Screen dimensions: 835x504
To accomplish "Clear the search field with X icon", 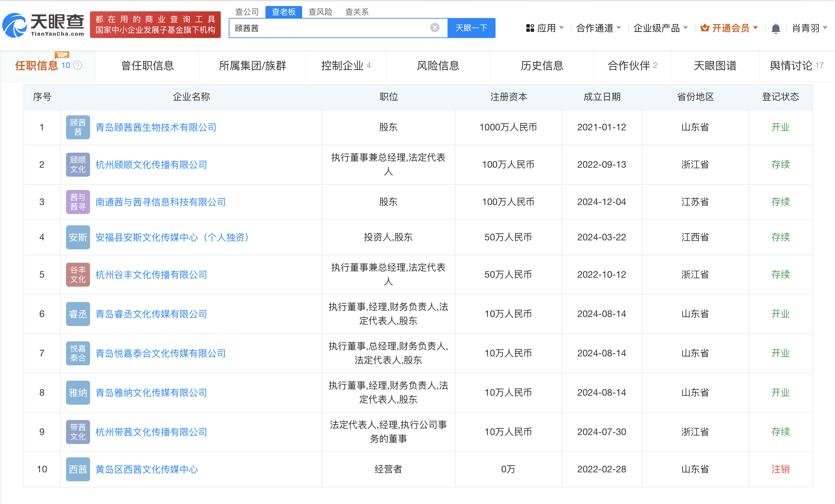I will pyautogui.click(x=435, y=28).
